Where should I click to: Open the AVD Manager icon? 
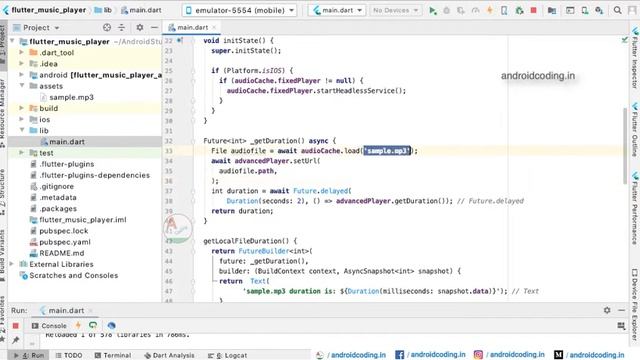[x=585, y=11]
